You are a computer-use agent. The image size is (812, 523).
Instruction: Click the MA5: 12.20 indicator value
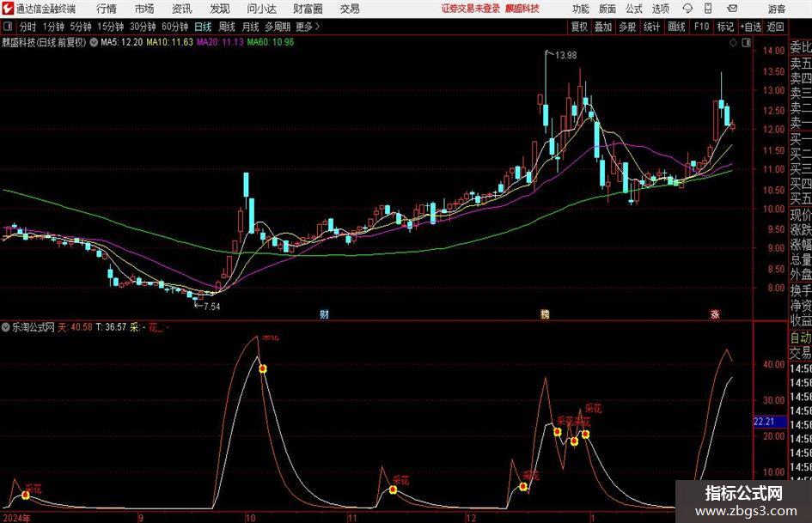[122, 42]
